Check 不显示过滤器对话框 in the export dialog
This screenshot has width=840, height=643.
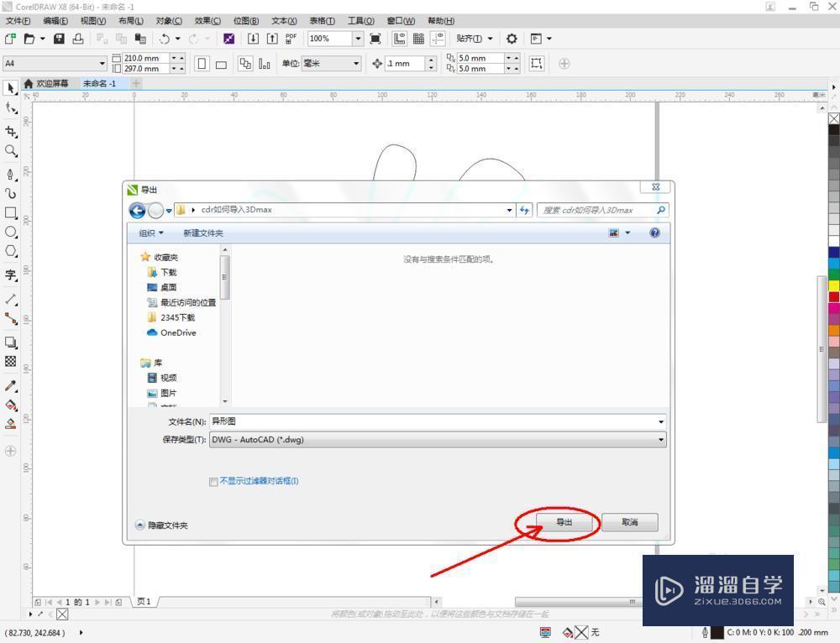point(214,481)
